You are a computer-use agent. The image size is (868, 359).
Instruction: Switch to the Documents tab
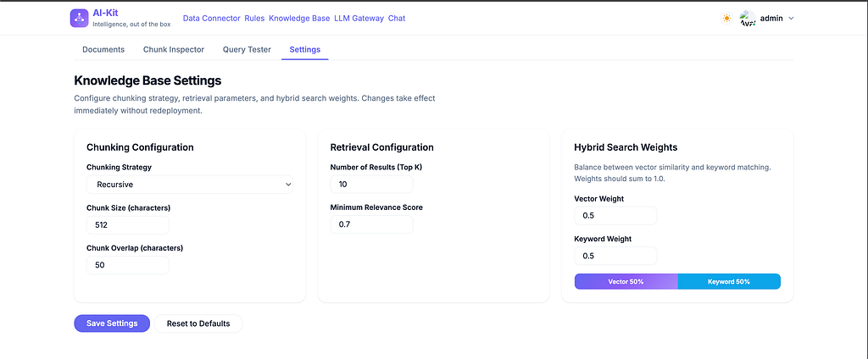tap(103, 49)
